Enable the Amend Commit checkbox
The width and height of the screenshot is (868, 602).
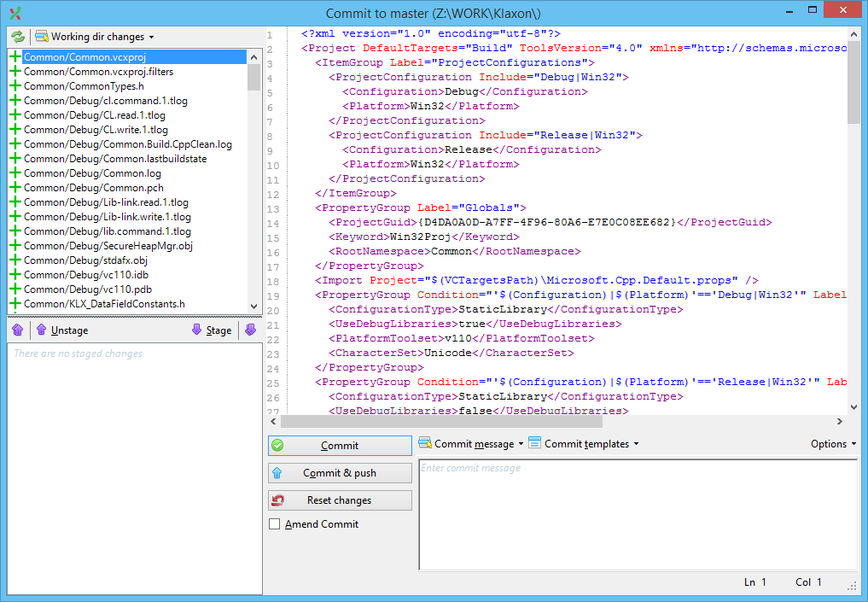[275, 524]
